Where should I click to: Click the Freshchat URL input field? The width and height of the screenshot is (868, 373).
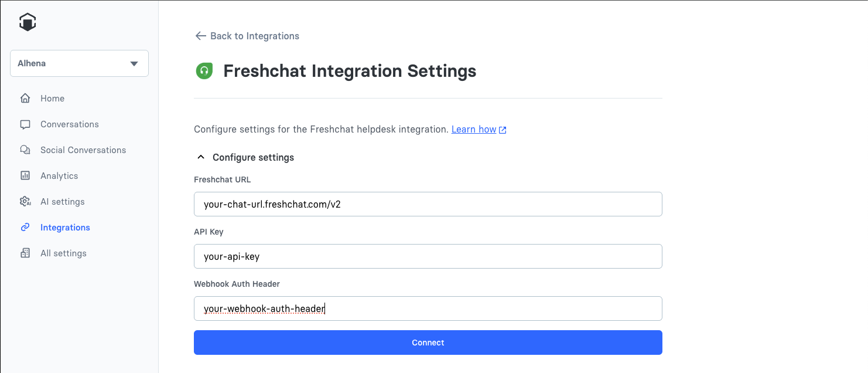[x=428, y=204]
